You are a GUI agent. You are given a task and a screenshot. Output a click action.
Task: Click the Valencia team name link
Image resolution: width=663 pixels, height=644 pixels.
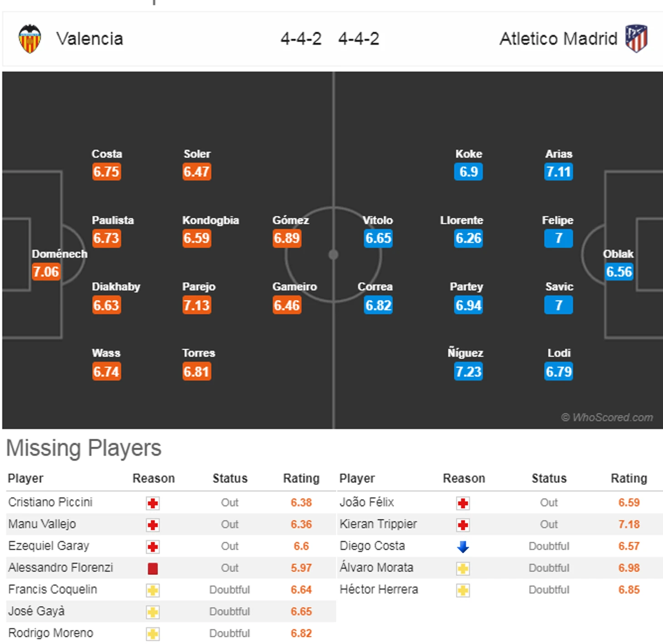pyautogui.click(x=89, y=39)
